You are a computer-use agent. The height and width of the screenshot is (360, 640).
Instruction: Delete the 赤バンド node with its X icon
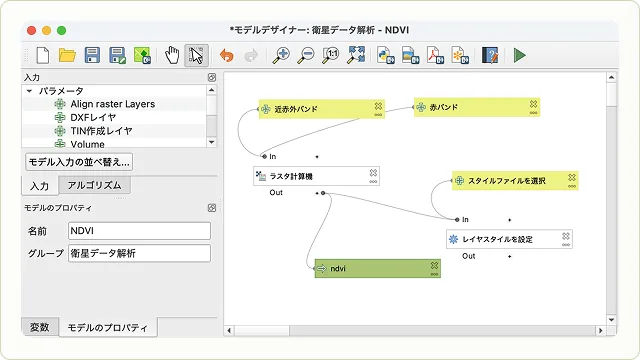[x=533, y=104]
